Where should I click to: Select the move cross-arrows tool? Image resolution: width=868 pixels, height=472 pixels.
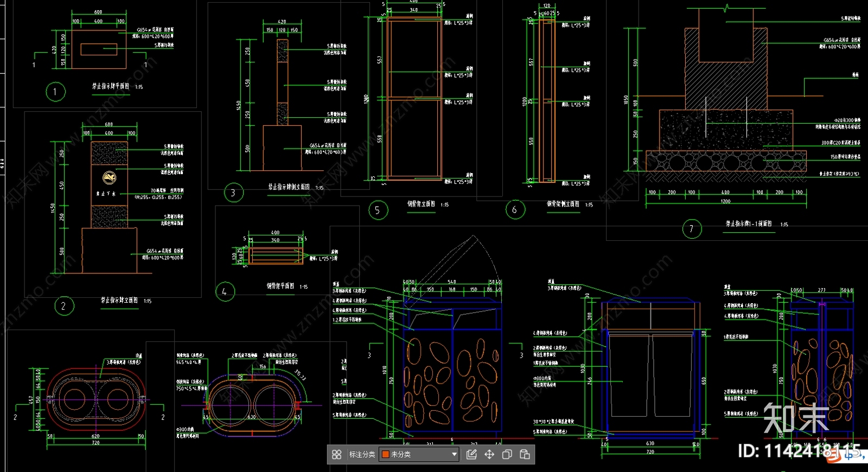(489, 455)
